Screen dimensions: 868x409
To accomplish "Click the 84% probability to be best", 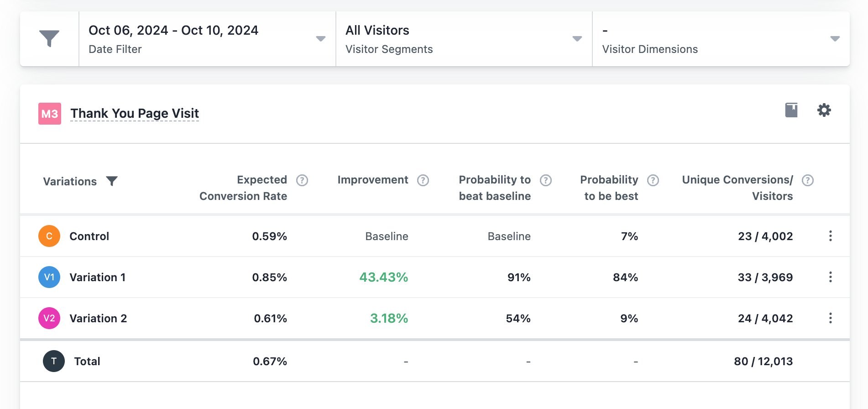I will coord(626,278).
